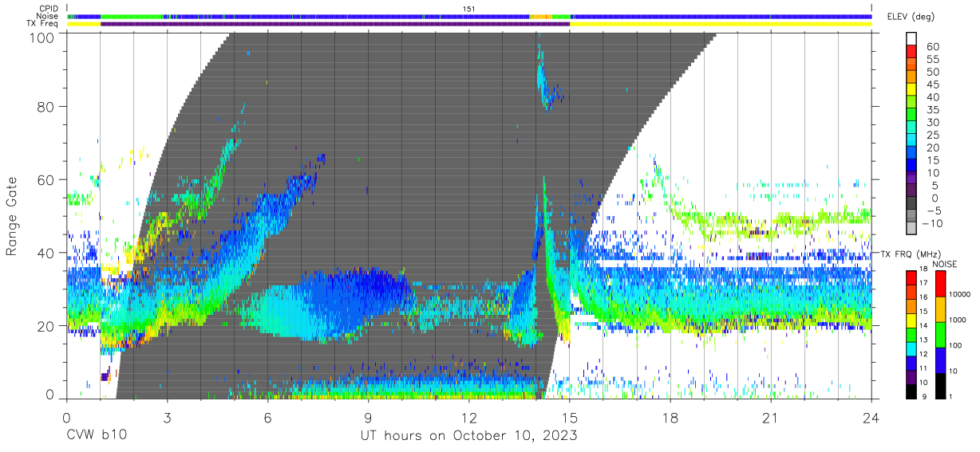980x452 pixels.
Task: Click the red top segment of TX FRQ color bar
Action: tap(911, 277)
